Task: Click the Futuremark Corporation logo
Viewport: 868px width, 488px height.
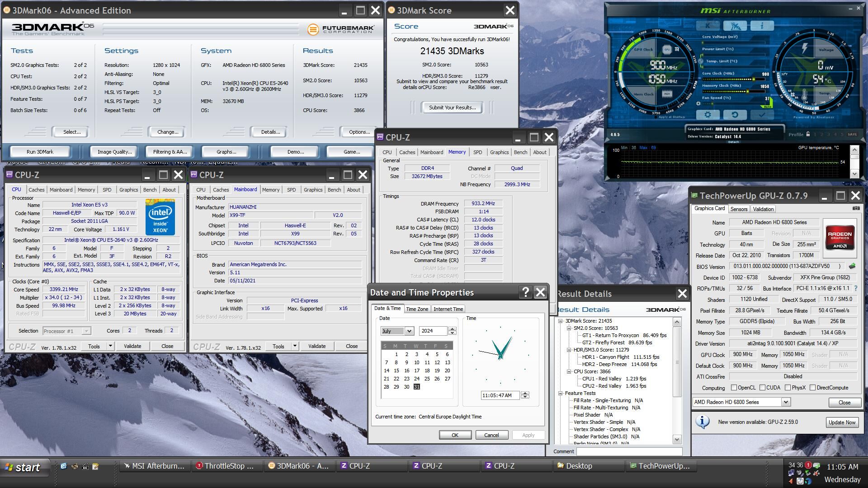Action: 341,29
